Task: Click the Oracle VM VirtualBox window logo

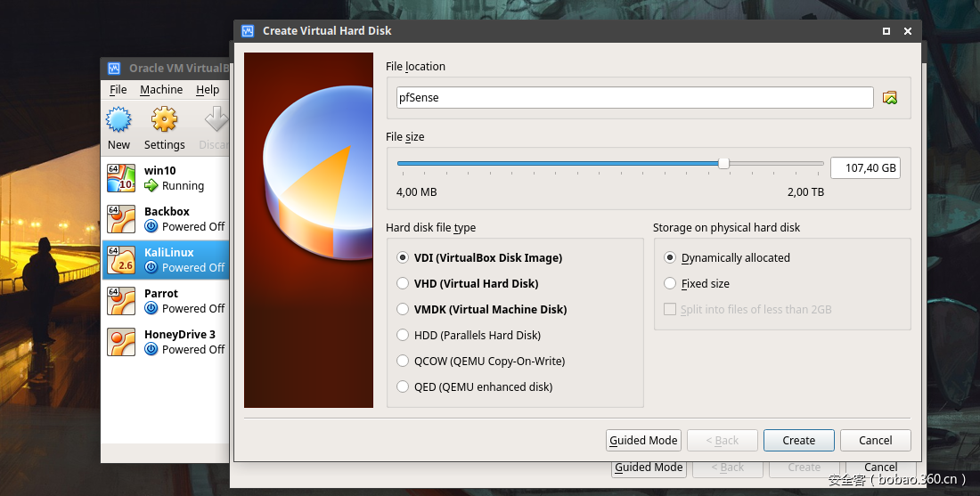Action: coord(114,68)
